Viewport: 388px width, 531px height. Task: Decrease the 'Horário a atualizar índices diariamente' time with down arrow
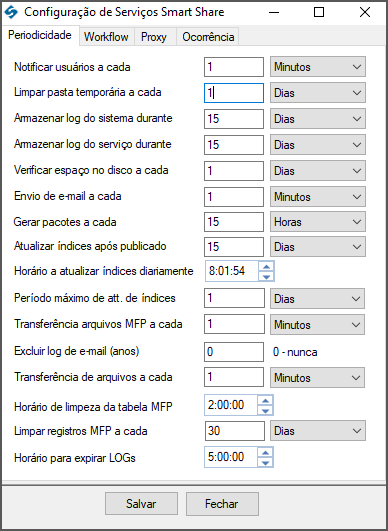pos(266,276)
